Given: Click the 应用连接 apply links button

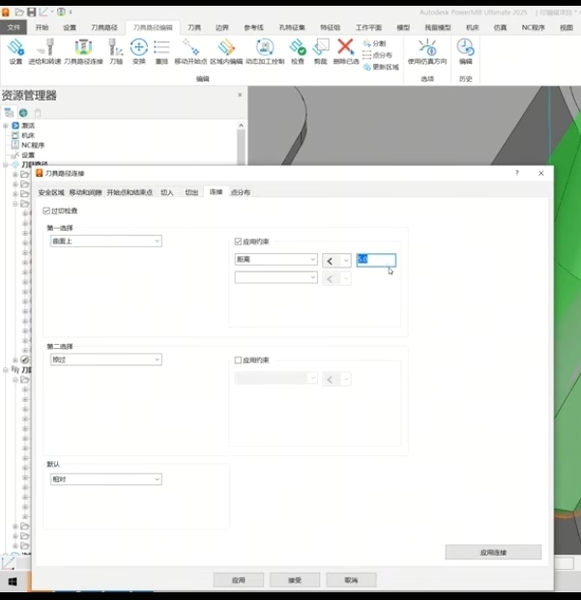Looking at the screenshot, I should (493, 552).
